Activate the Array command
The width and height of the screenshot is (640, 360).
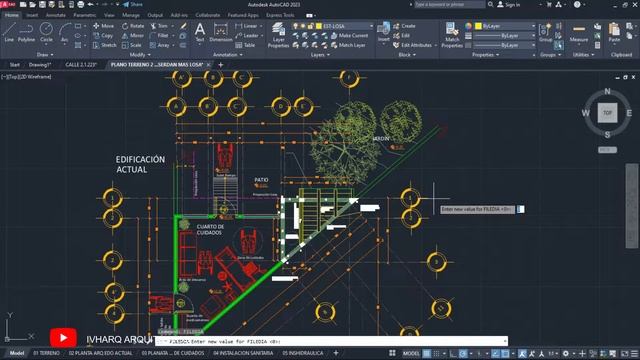tap(159, 45)
